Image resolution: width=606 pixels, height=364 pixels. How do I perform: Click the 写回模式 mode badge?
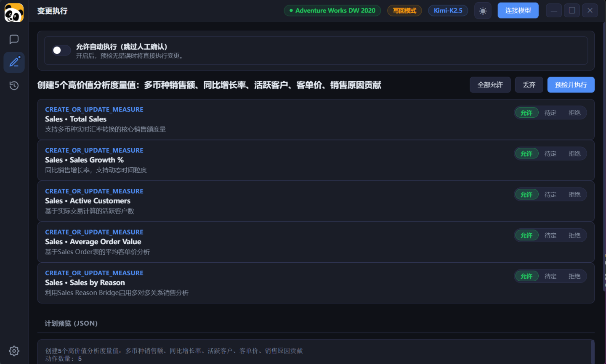click(x=404, y=11)
